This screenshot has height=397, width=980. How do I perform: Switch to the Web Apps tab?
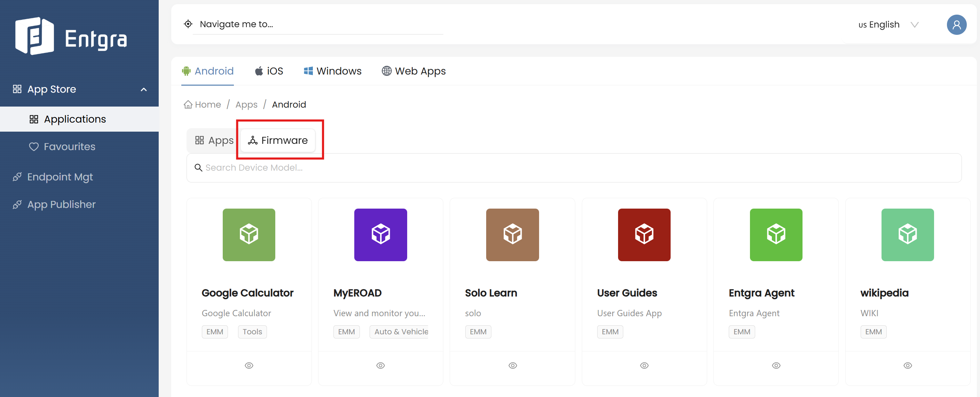[413, 71]
